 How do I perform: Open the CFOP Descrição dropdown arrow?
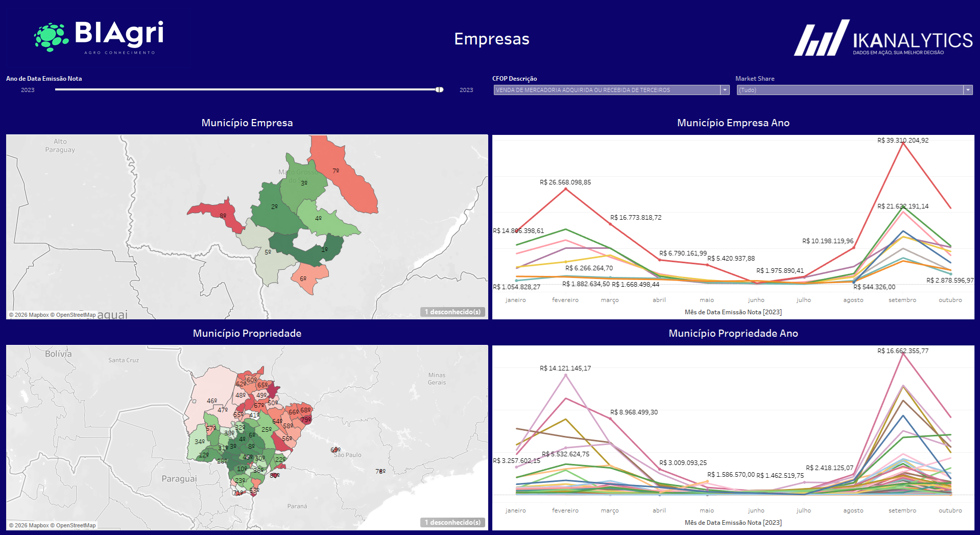(x=725, y=90)
